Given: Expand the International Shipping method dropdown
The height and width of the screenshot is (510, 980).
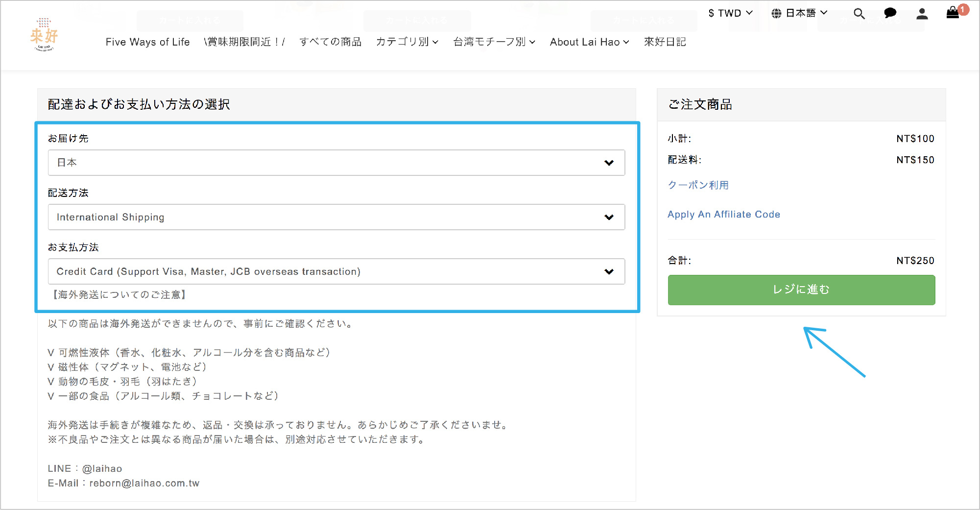Looking at the screenshot, I should [336, 217].
